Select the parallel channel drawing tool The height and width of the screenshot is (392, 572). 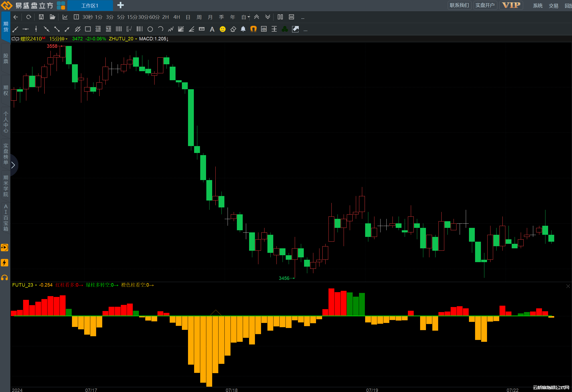click(78, 29)
